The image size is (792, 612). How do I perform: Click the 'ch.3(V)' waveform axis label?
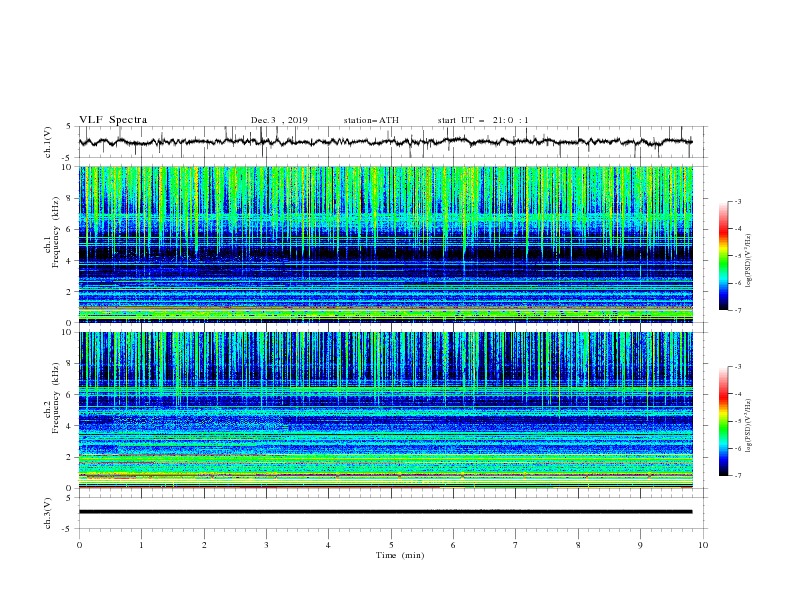point(48,513)
